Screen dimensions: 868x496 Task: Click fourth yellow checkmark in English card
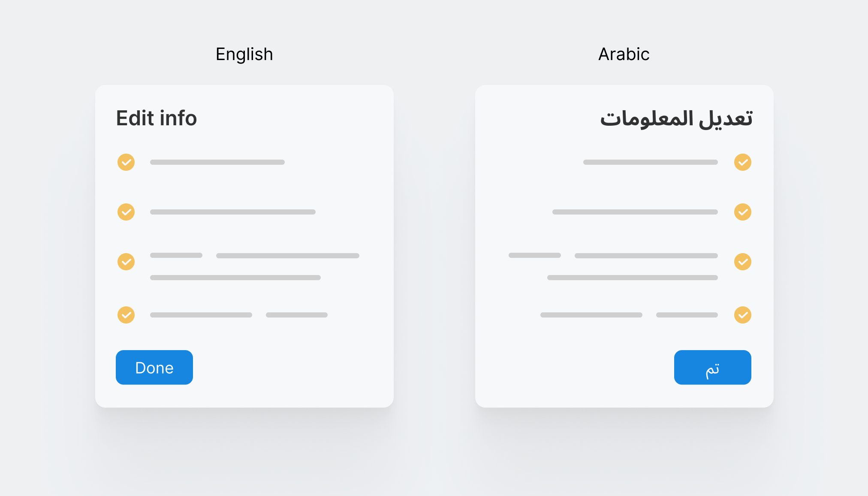click(x=126, y=315)
